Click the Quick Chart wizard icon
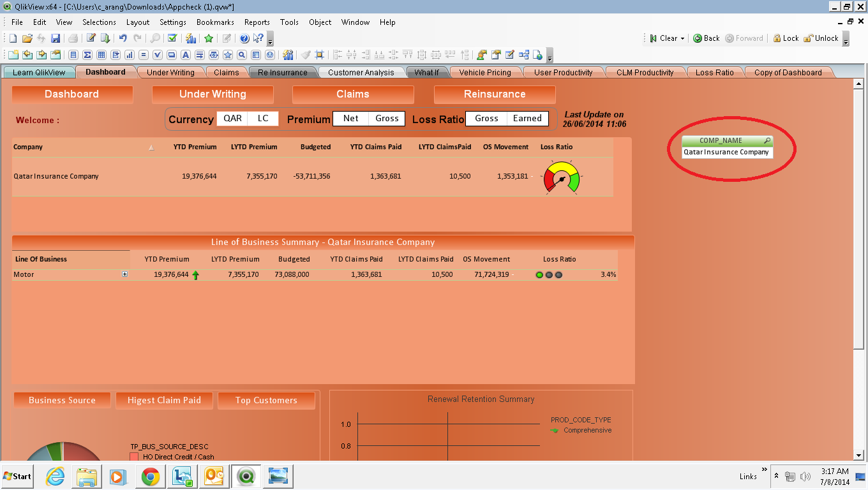This screenshot has width=868, height=490. pos(191,38)
